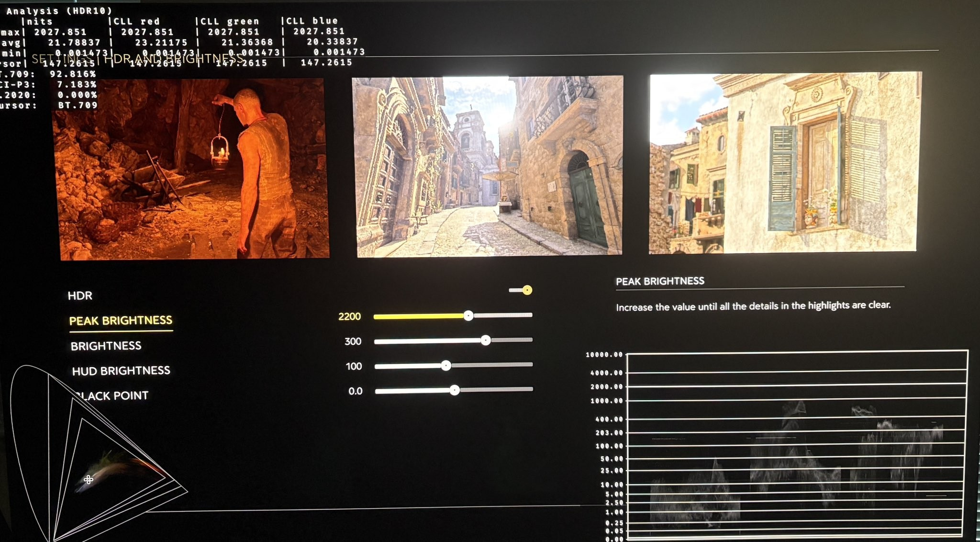Click the cobblestone street preview image
This screenshot has width=980, height=542.
(x=488, y=166)
